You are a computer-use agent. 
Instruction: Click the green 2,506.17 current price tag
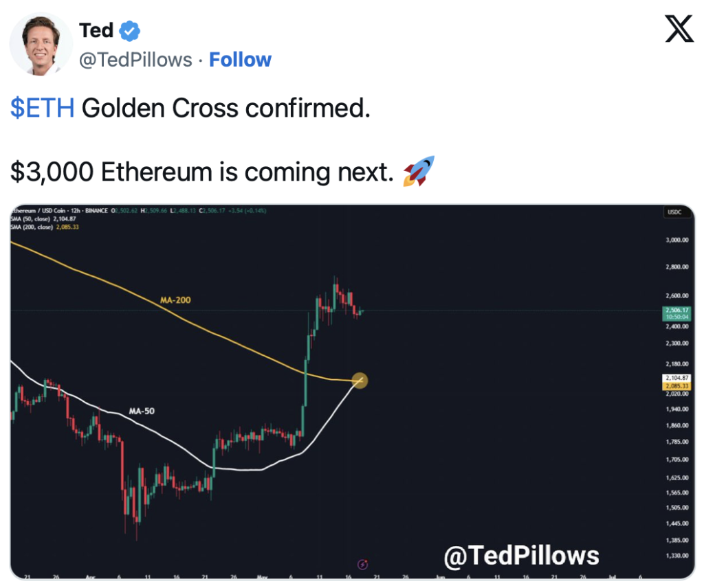point(676,313)
